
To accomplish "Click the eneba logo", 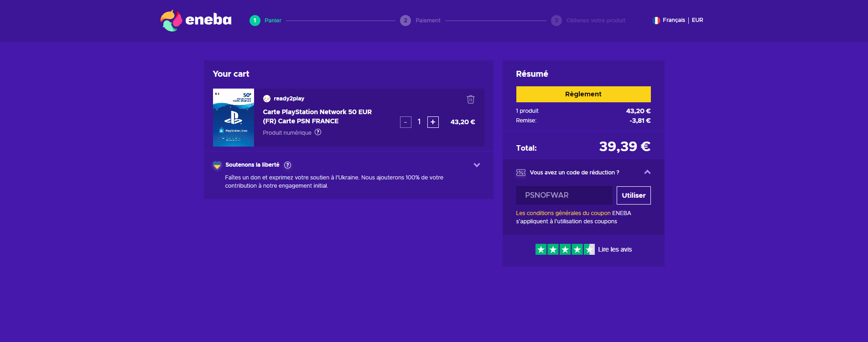I will (196, 21).
